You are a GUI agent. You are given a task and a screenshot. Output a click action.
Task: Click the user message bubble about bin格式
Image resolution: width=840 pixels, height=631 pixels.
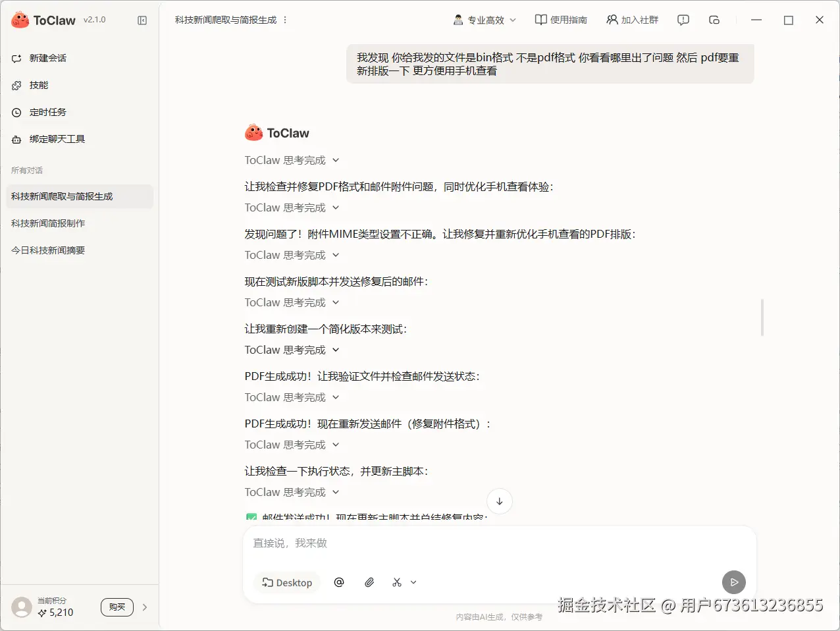(550, 64)
